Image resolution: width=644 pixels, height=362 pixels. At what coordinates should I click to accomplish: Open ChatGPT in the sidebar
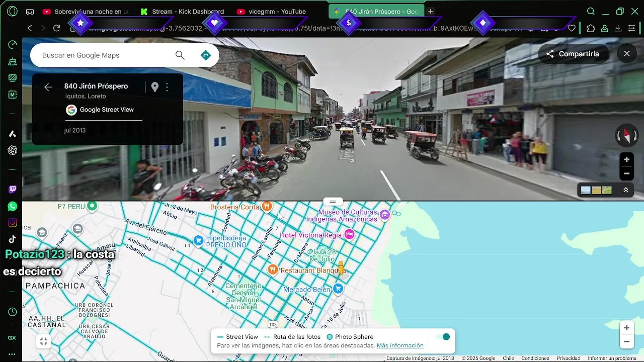click(13, 150)
